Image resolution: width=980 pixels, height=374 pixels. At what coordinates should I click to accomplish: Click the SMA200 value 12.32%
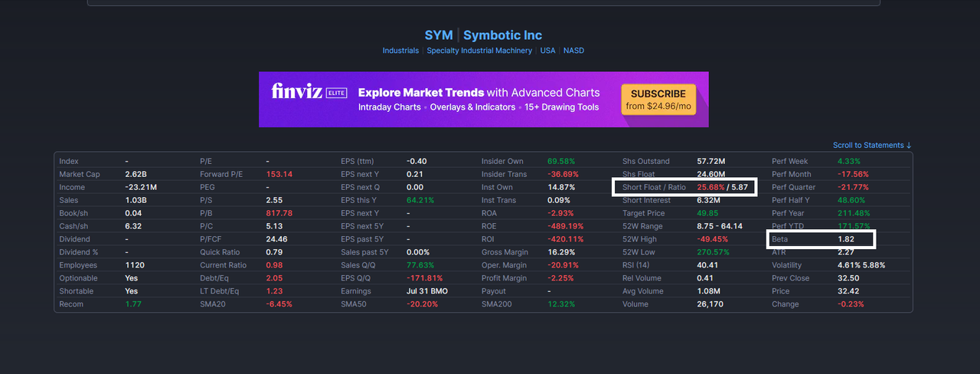pos(561,304)
